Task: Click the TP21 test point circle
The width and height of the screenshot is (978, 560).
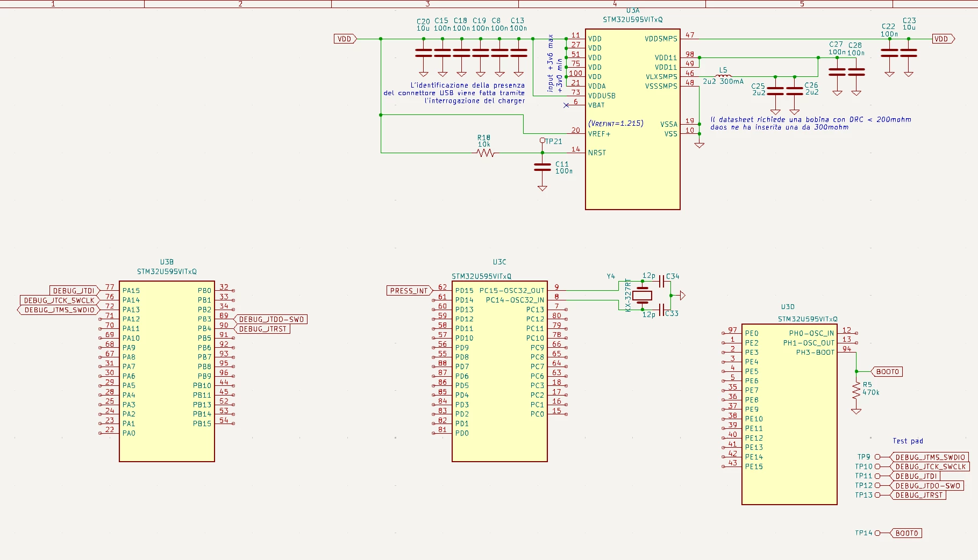Action: pyautogui.click(x=542, y=141)
